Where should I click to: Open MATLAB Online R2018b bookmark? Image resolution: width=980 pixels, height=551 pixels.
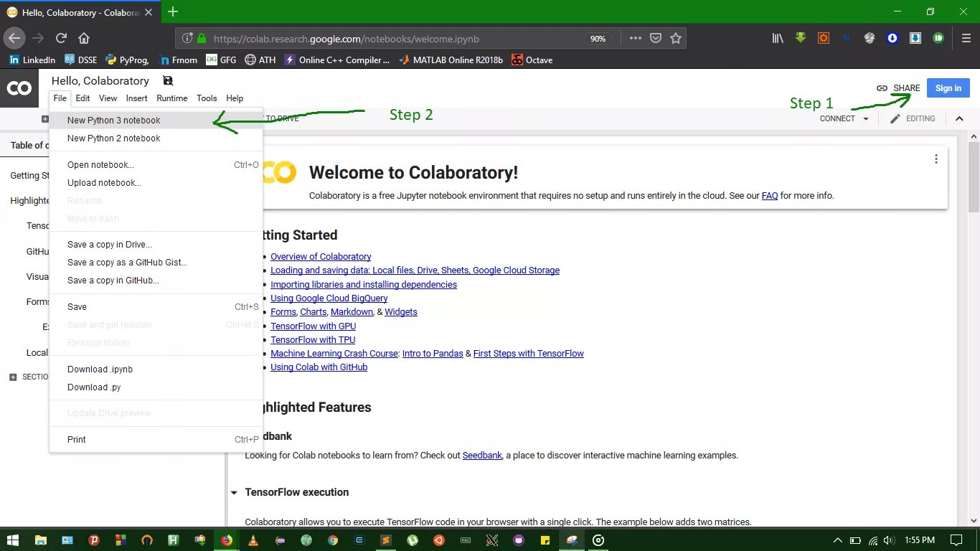click(x=451, y=60)
